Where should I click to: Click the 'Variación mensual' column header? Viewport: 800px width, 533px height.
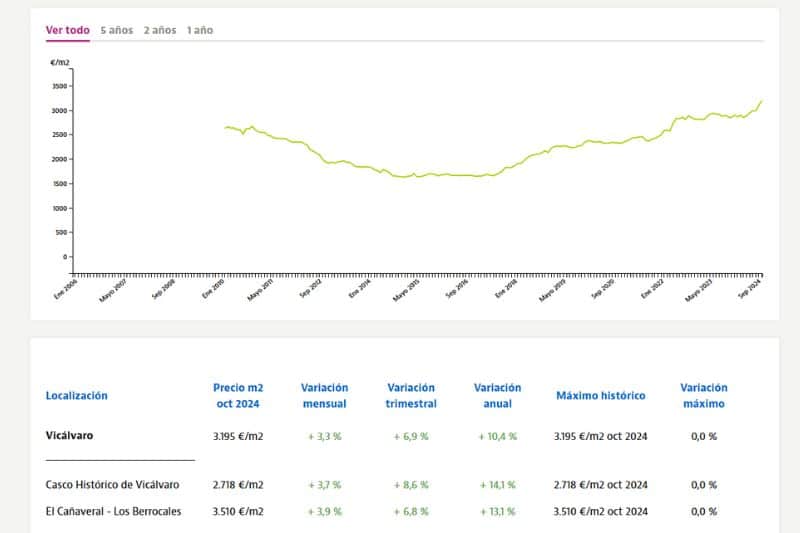[324, 396]
